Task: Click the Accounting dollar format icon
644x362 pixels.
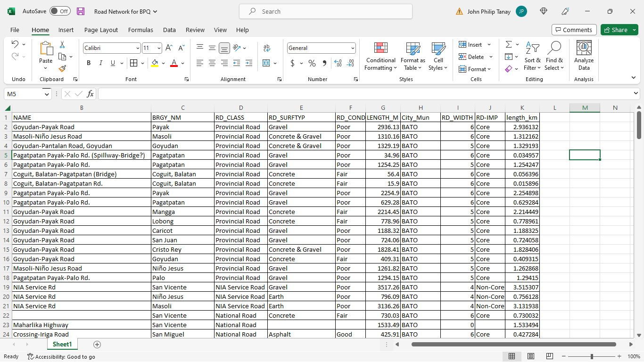Action: click(x=292, y=63)
